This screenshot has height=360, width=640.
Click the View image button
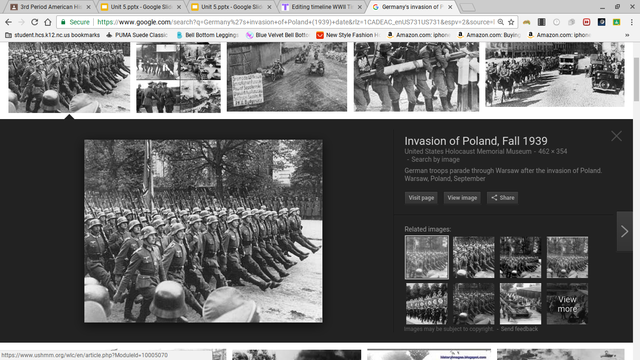pyautogui.click(x=462, y=198)
